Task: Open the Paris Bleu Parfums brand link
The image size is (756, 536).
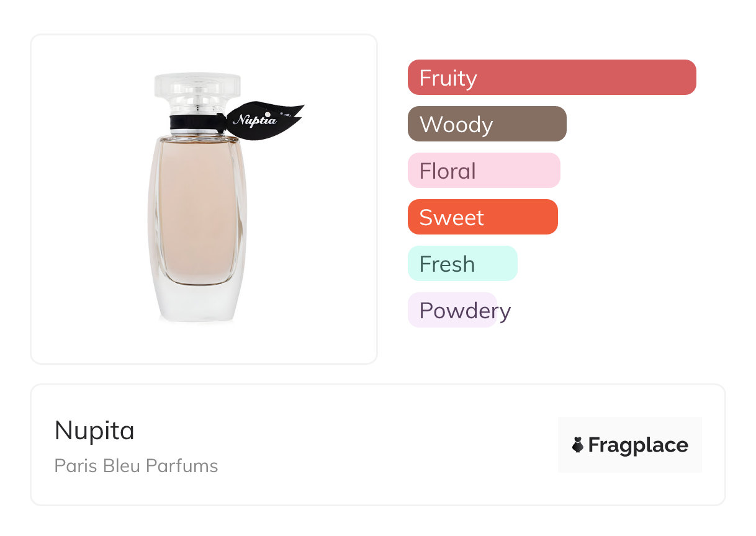Action: 136,466
